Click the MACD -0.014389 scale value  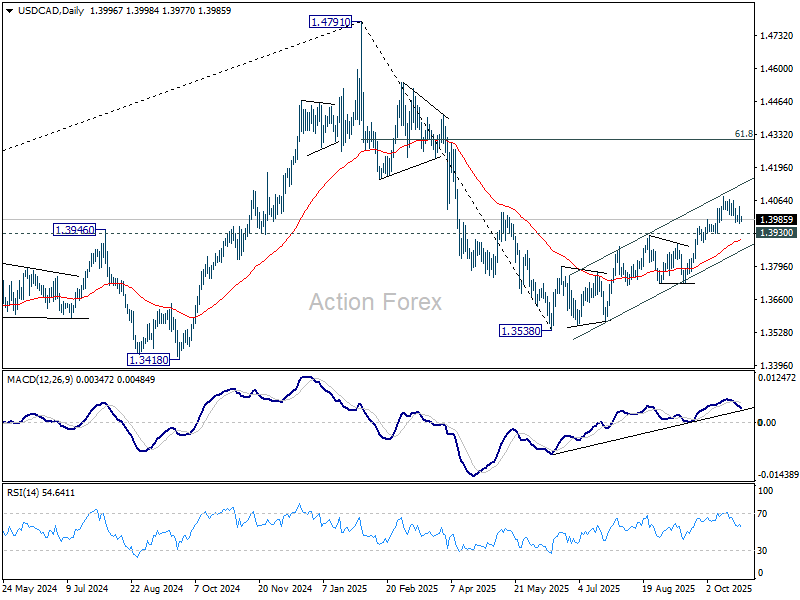click(778, 474)
